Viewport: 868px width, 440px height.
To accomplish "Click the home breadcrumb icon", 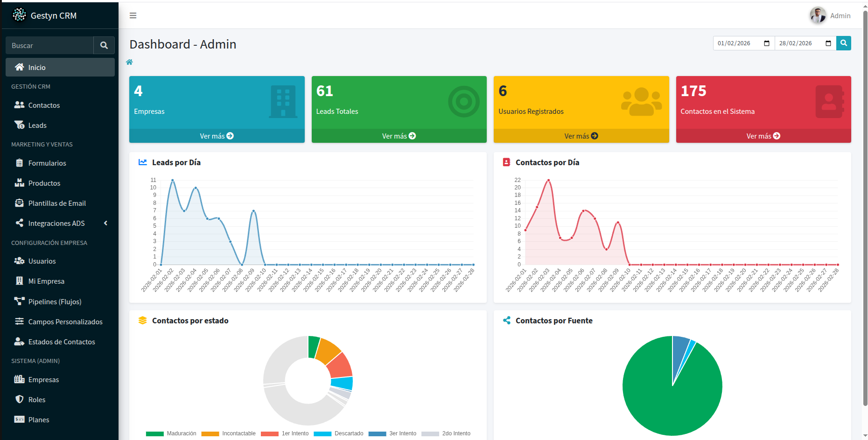I will (129, 62).
